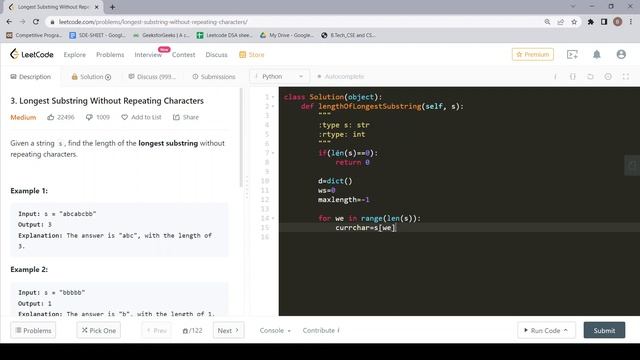Image resolution: width=640 pixels, height=360 pixels.
Task: Open the playground terminal icon
Action: tap(572, 54)
